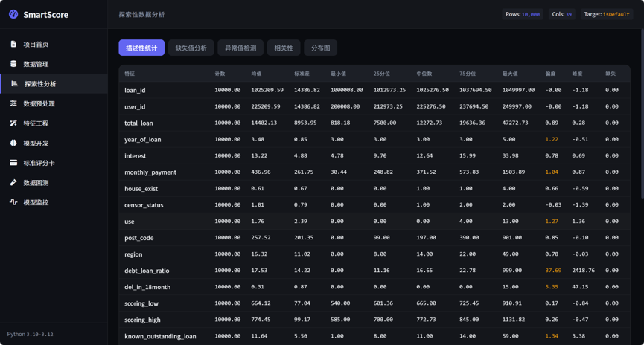The image size is (644, 345).
Task: Click the 特征 column header
Action: [130, 74]
